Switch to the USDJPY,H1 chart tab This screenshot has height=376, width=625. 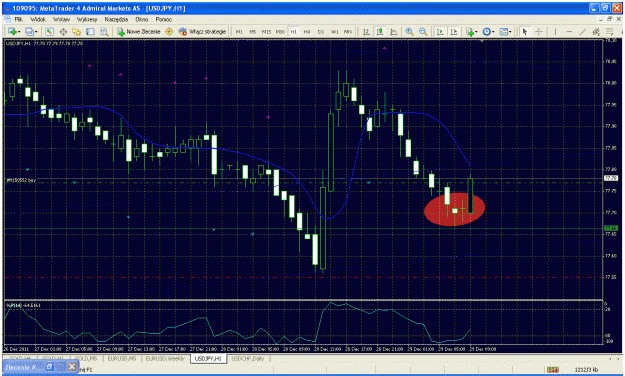208,358
